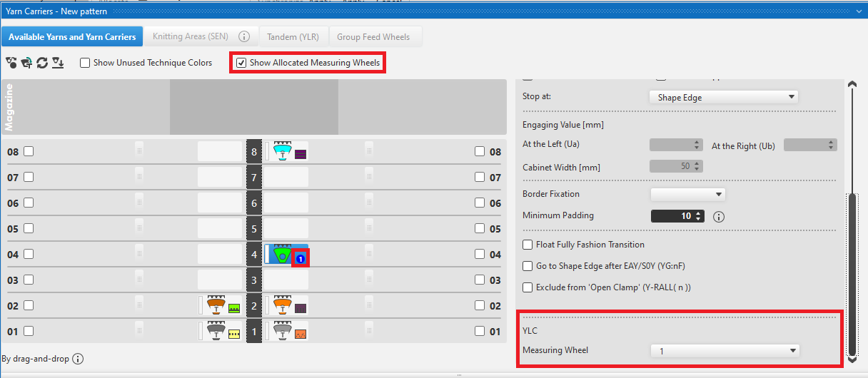Viewport: 868px width, 378px height.
Task: Select the orange yarn carrier right of rail 2
Action: [x=283, y=305]
